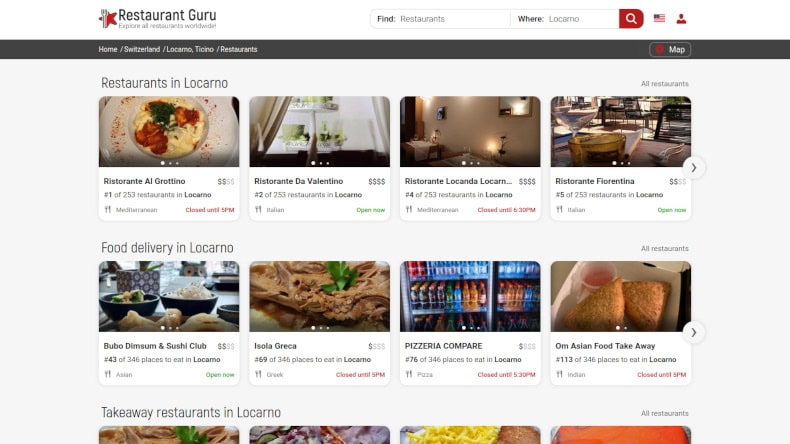Focus the Where location field
Screen dimensions: 790x444
click(564, 19)
